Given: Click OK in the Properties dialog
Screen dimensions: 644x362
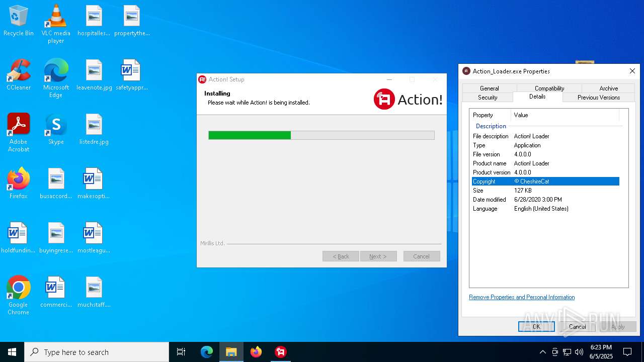Looking at the screenshot, I should (536, 326).
